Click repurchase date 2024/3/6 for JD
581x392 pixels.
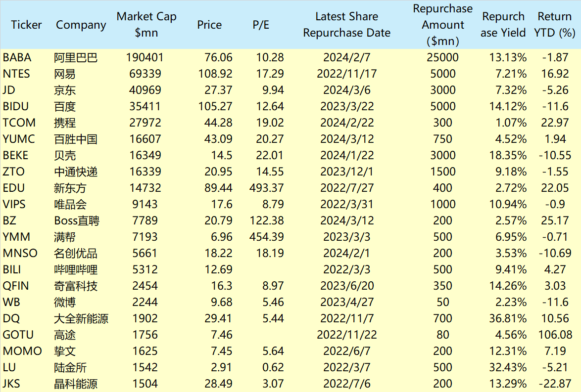(346, 90)
